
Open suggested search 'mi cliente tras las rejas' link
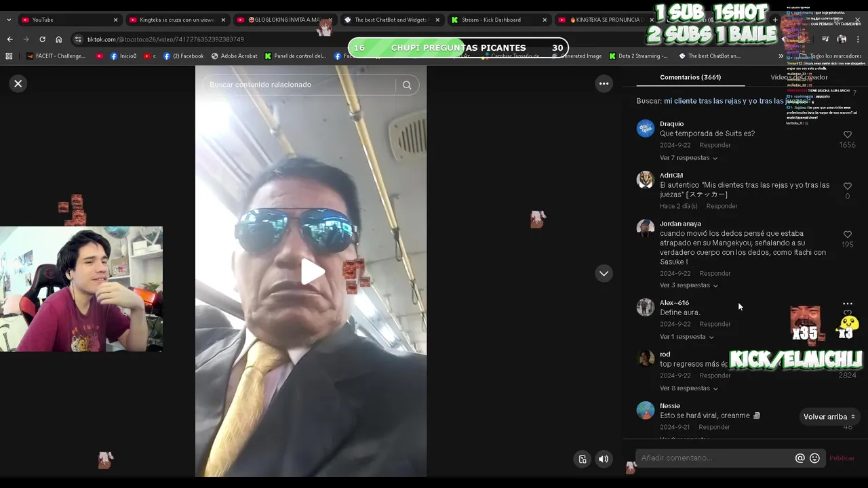click(x=736, y=101)
